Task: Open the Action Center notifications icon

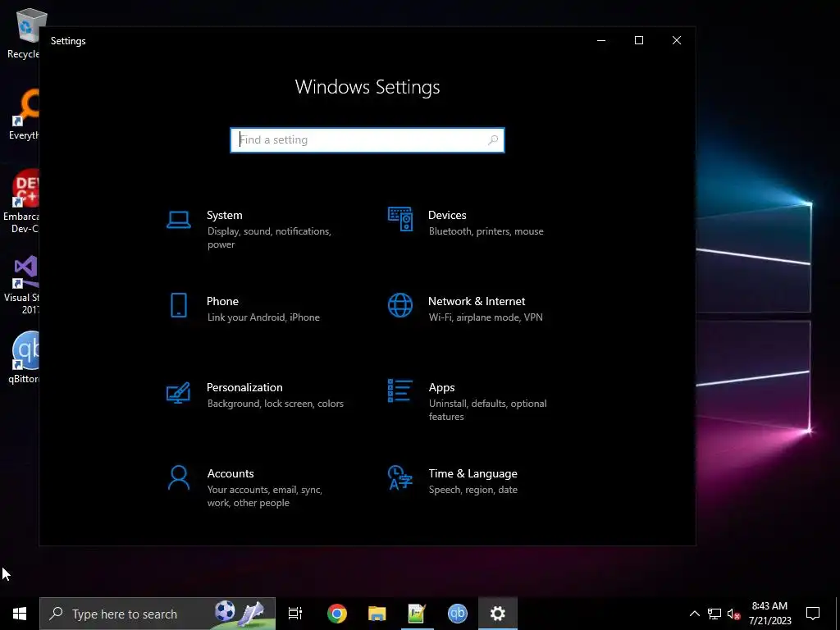Action: pos(813,614)
